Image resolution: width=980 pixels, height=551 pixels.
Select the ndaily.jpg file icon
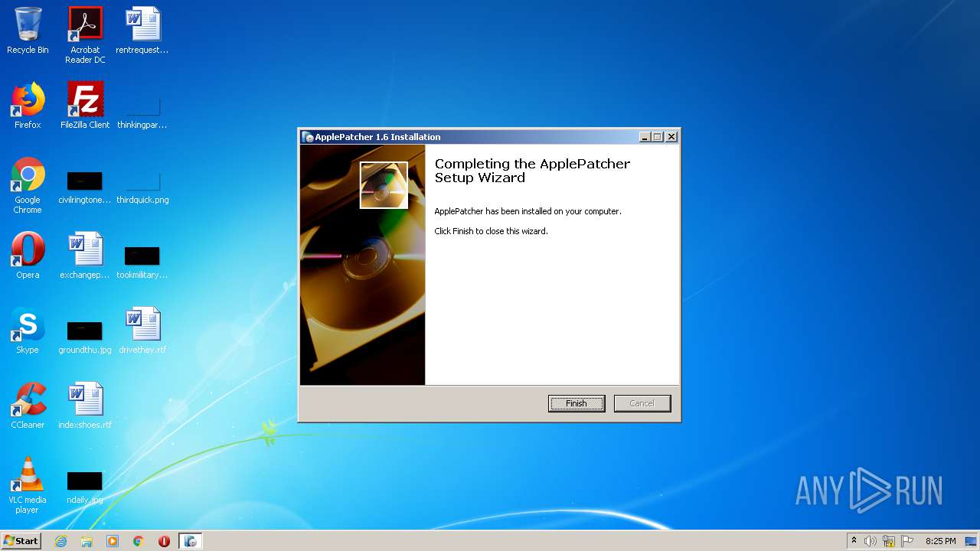tap(85, 488)
